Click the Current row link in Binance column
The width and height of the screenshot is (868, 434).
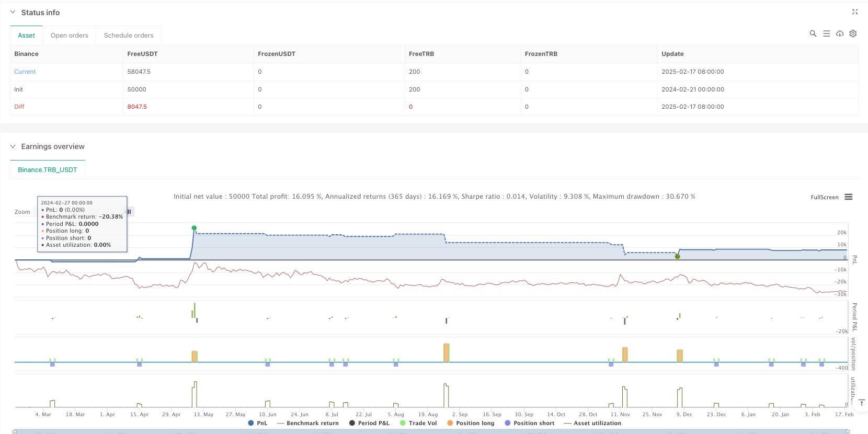(x=25, y=72)
